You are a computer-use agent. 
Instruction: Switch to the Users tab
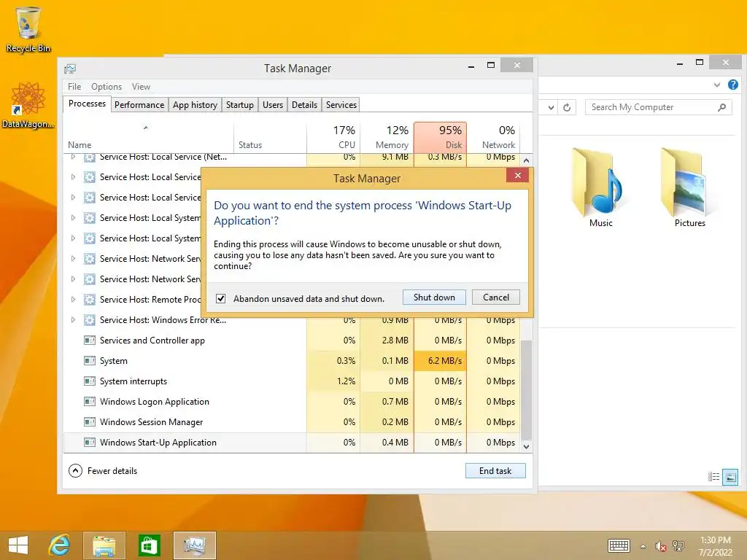coord(273,105)
